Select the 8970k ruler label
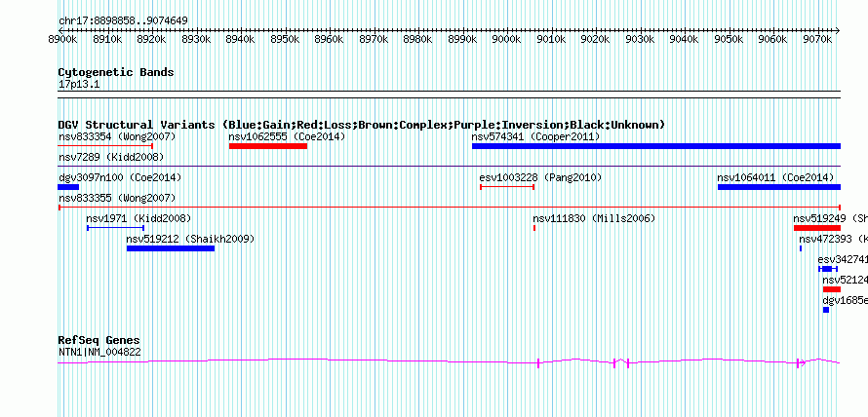This screenshot has width=868, height=417. click(x=374, y=40)
